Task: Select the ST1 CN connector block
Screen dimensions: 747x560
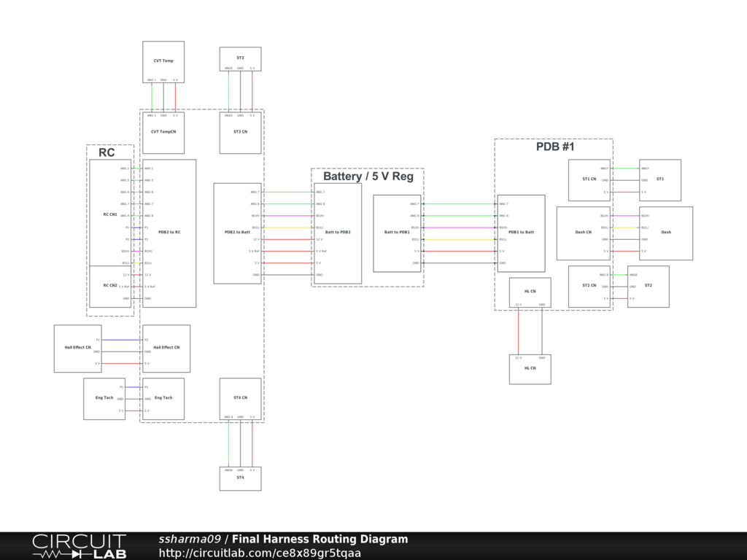Action: 589,179
